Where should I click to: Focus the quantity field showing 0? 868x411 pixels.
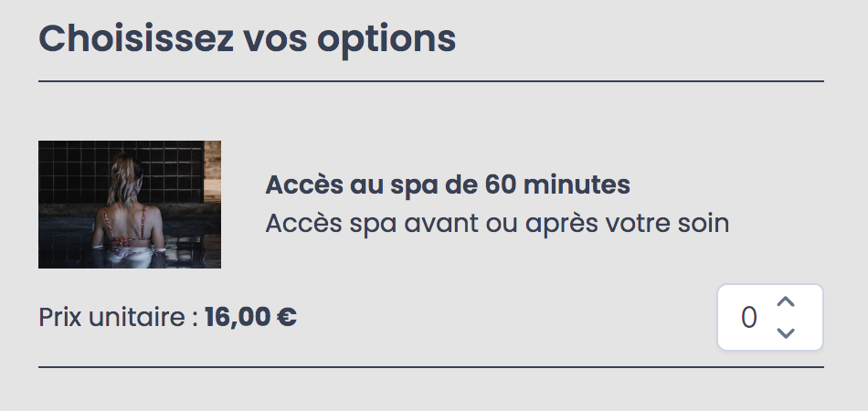pos(770,318)
